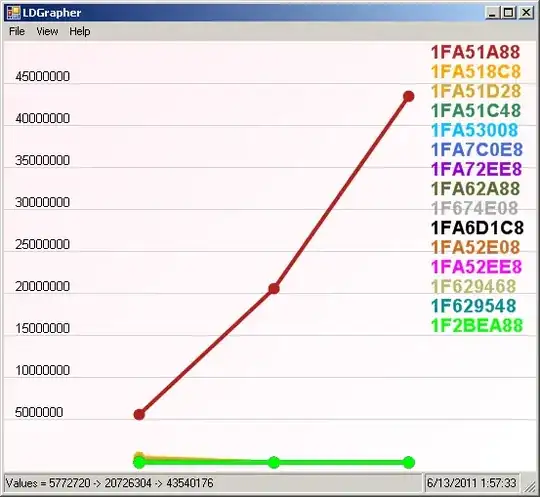Select legend entry 1FA53008
Image resolution: width=540 pixels, height=497 pixels.
coord(474,130)
